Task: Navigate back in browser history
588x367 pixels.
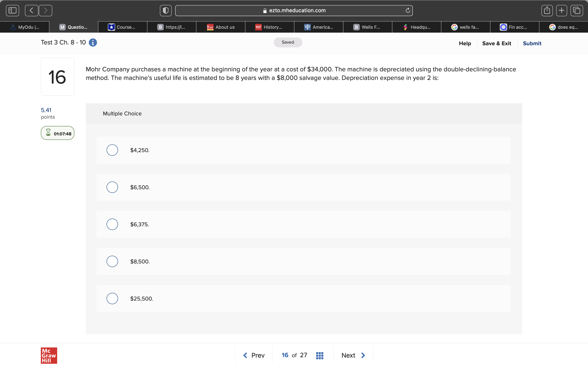Action: 31,10
